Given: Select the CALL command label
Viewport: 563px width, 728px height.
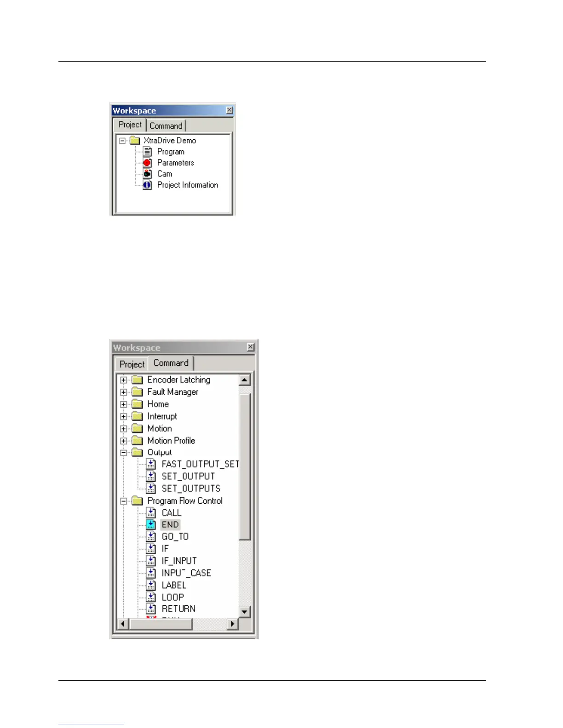Looking at the screenshot, I should (x=172, y=512).
